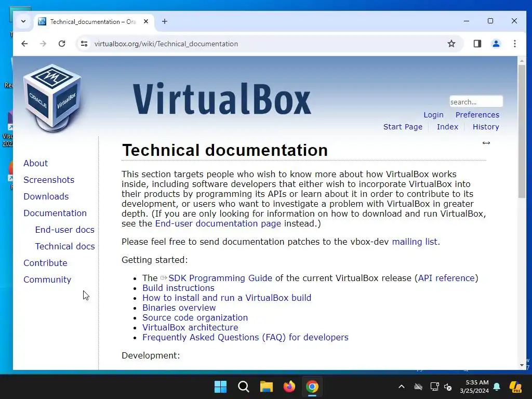Reload the current page
This screenshot has width=532, height=399.
(62, 44)
